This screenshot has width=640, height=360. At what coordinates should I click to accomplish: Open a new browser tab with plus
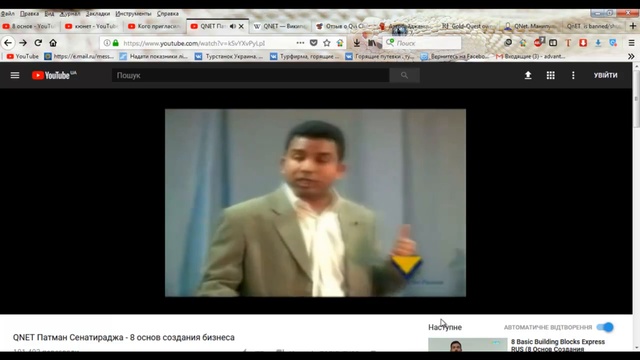pyautogui.click(x=633, y=26)
